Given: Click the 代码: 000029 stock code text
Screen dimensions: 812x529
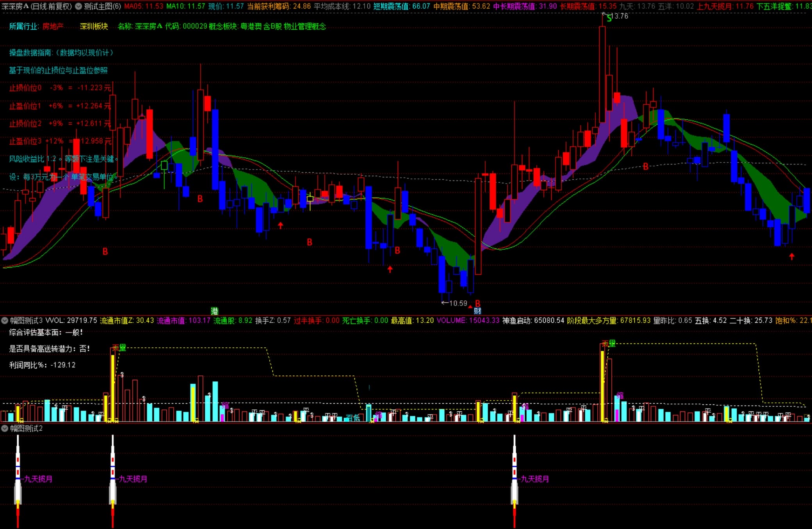Looking at the screenshot, I should 186,26.
